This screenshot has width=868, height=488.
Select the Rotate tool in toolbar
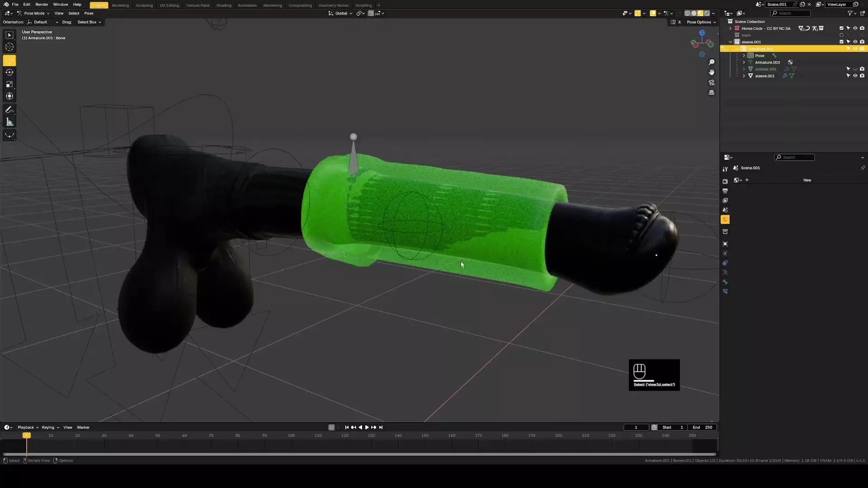coord(9,72)
